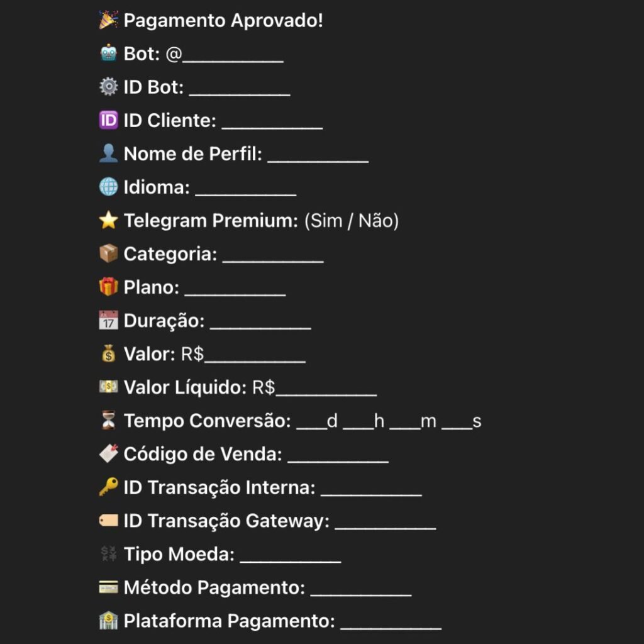Click the credit card emoji beside Método Pagamento

[x=108, y=587]
